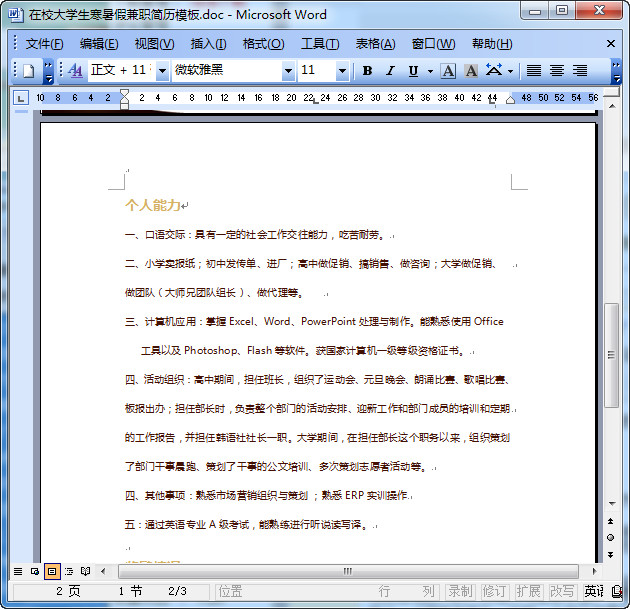Click the right indent marker on ruler
Image resolution: width=630 pixels, height=609 pixels.
(x=510, y=100)
